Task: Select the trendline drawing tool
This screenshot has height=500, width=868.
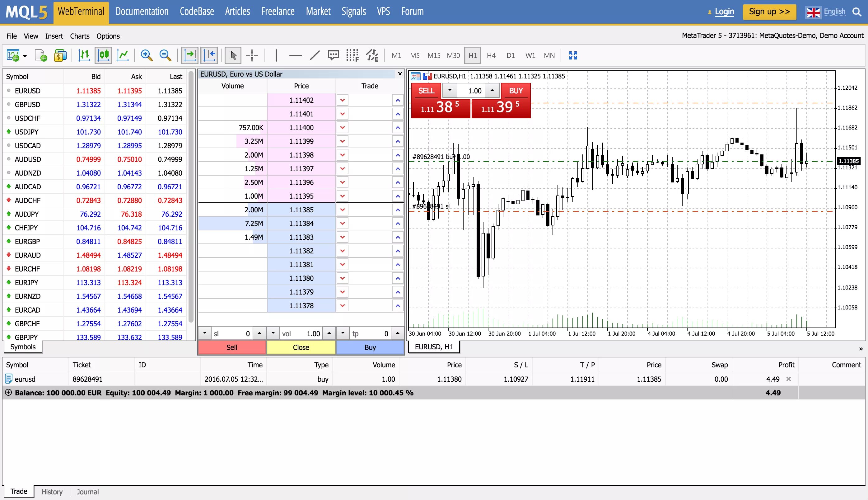Action: coord(315,55)
